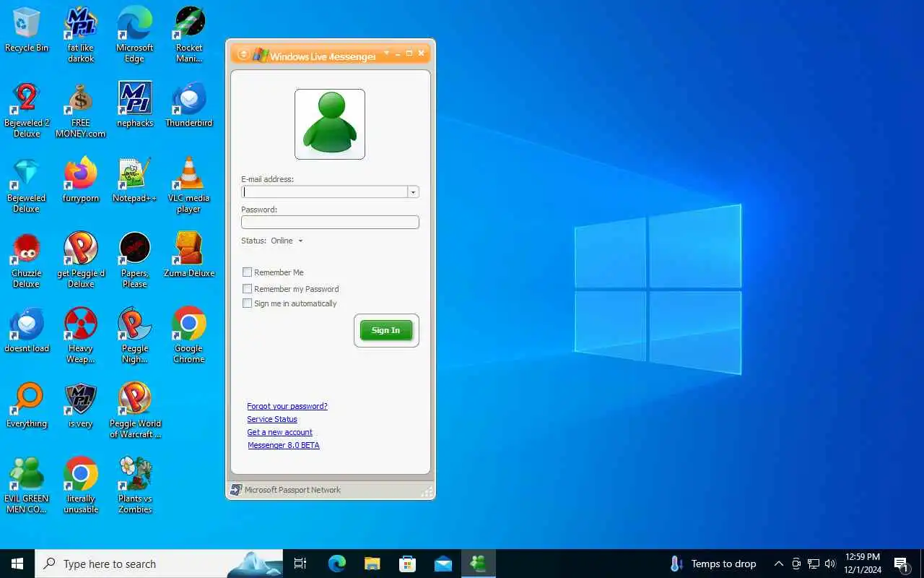
Task: Click the E-mail address text field
Action: pos(324,192)
